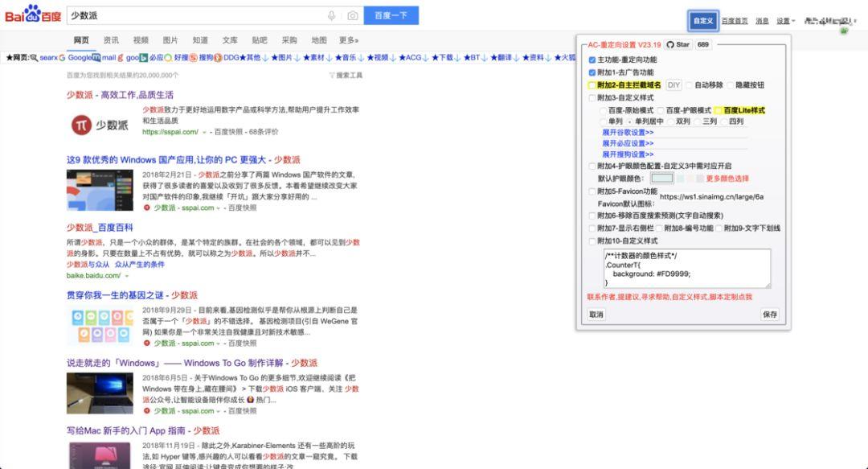The height and width of the screenshot is (469, 868).
Task: Click the mail shortcut in the bookmark bar
Action: [x=104, y=58]
